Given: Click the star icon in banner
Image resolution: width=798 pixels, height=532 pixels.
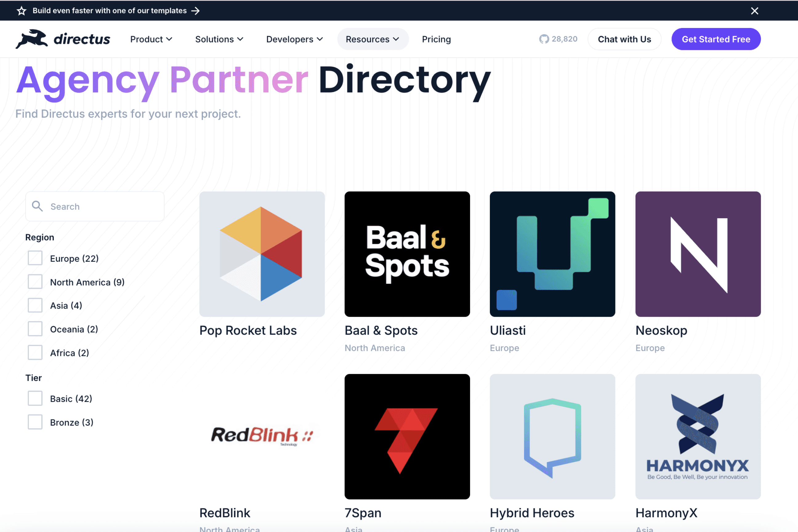Looking at the screenshot, I should [22, 11].
